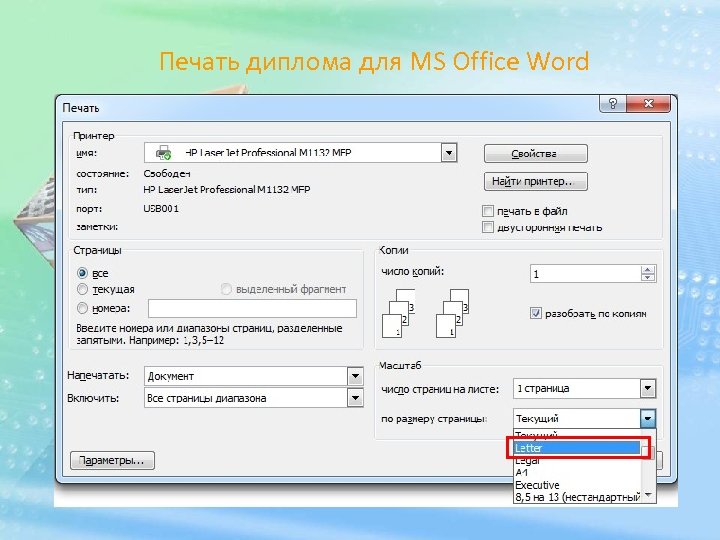Select A4 in page size list

point(577,472)
